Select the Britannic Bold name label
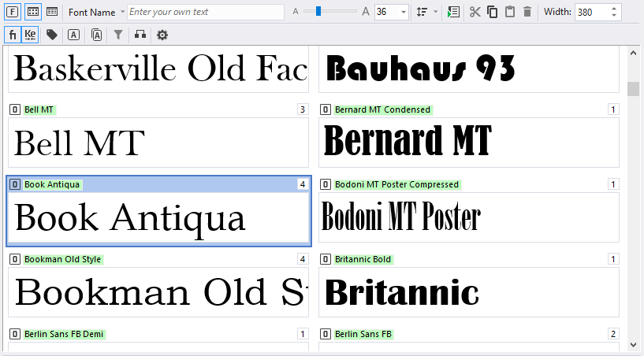644x356 pixels. click(363, 259)
